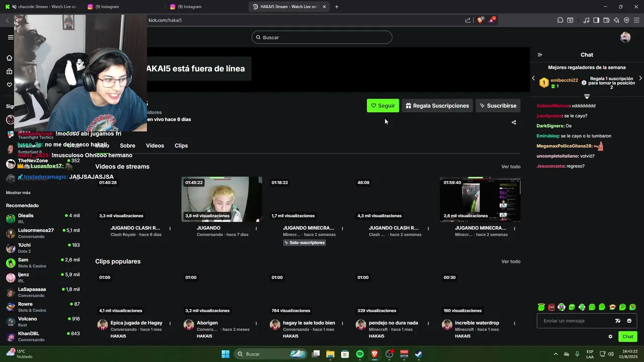
Task: Open the browser extensions puzzle icon
Action: click(560, 20)
